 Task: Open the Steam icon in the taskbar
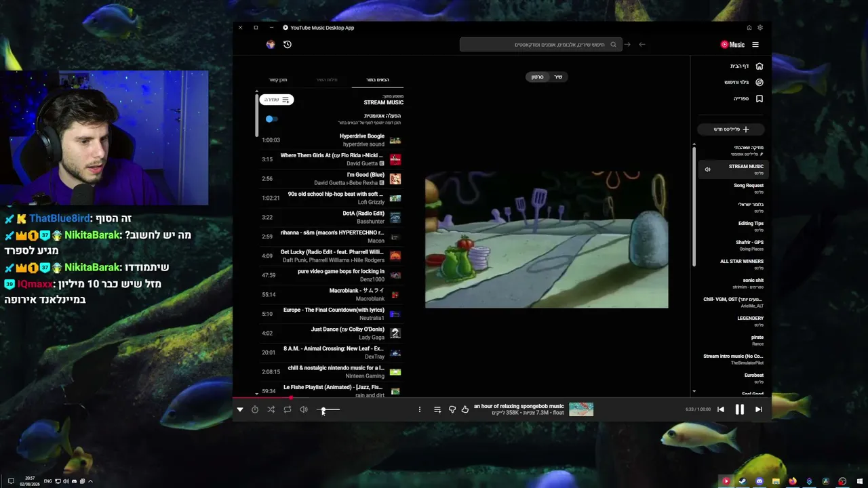743,481
